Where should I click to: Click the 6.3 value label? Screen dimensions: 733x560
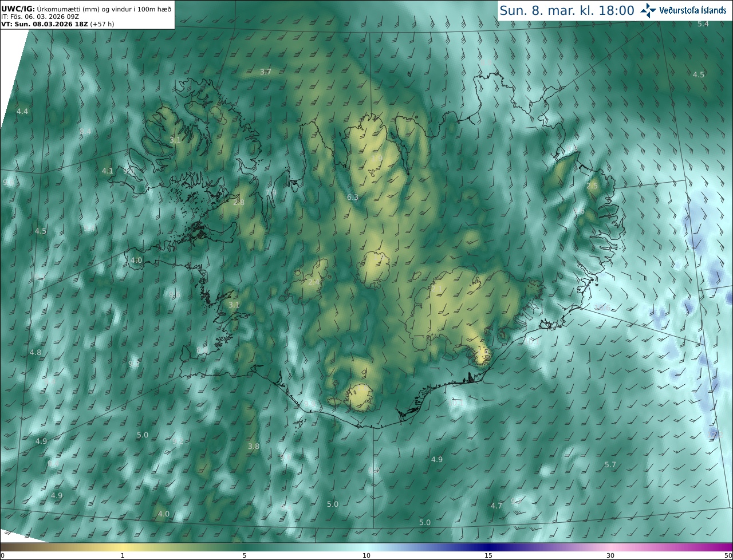353,197
